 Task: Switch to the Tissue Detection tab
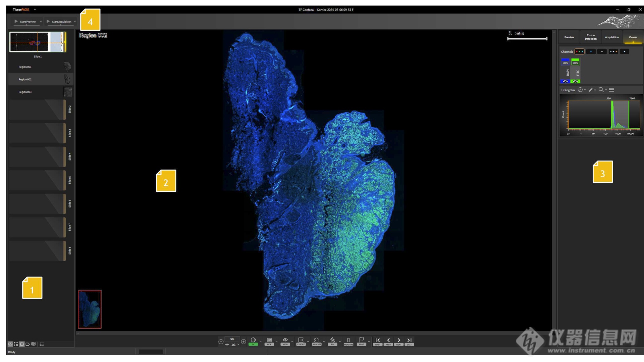590,37
